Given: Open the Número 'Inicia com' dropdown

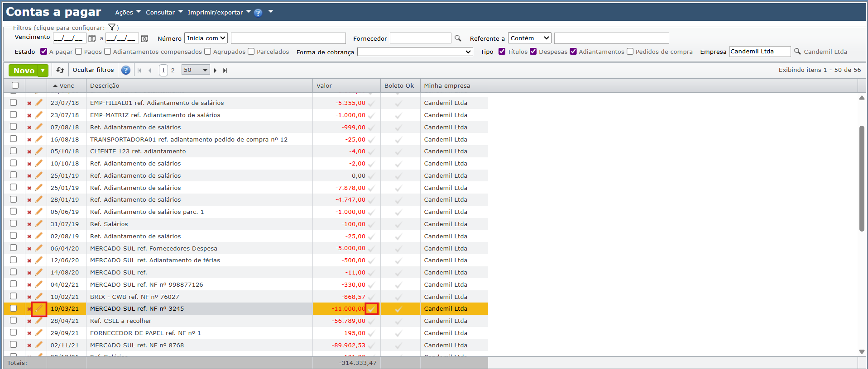Looking at the screenshot, I should click(x=206, y=38).
